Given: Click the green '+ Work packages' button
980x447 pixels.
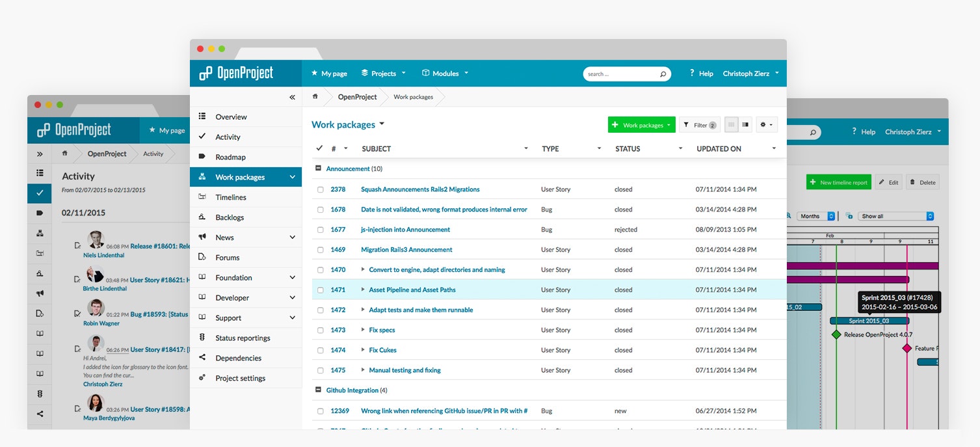Looking at the screenshot, I should [642, 125].
